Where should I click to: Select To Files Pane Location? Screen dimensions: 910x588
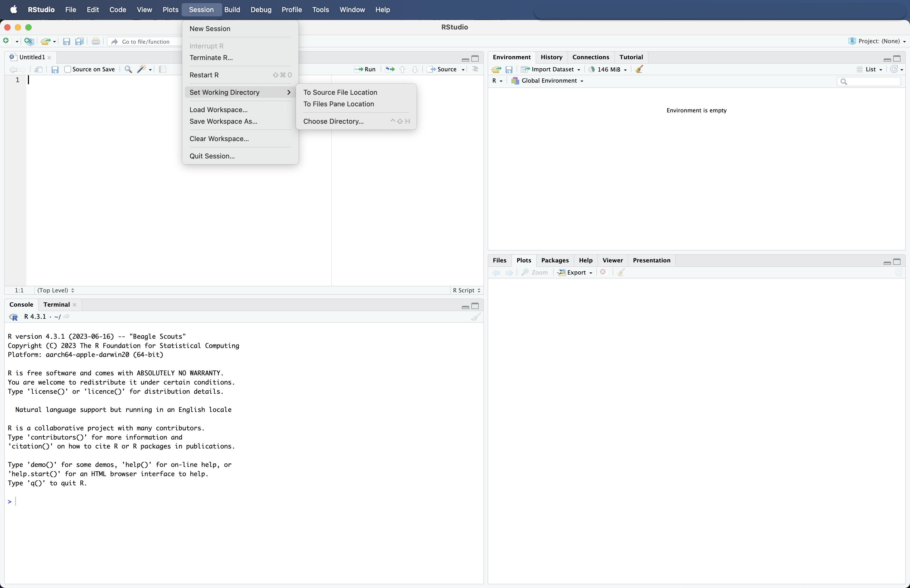click(x=356, y=104)
